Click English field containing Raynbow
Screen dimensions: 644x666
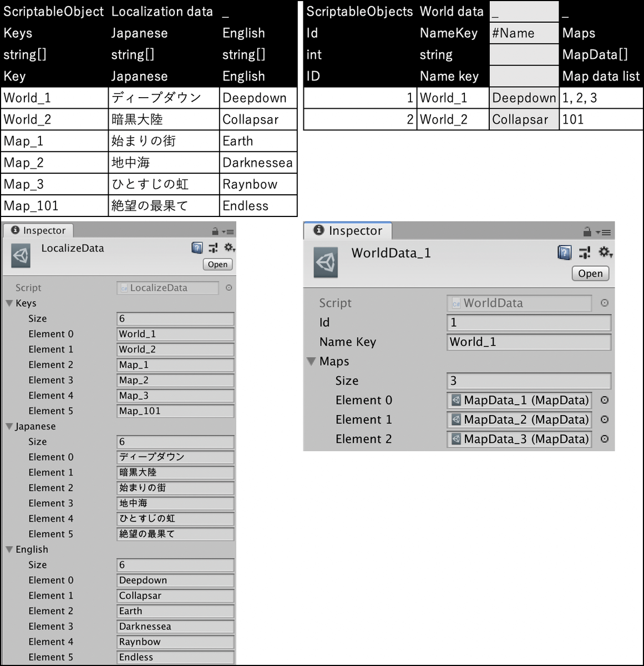[175, 642]
